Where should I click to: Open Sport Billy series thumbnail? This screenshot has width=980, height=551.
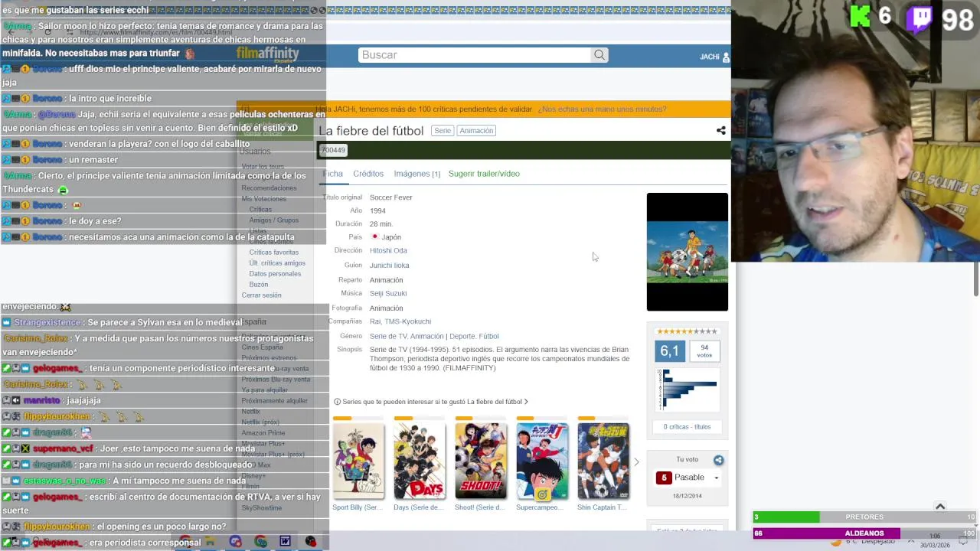pos(358,461)
